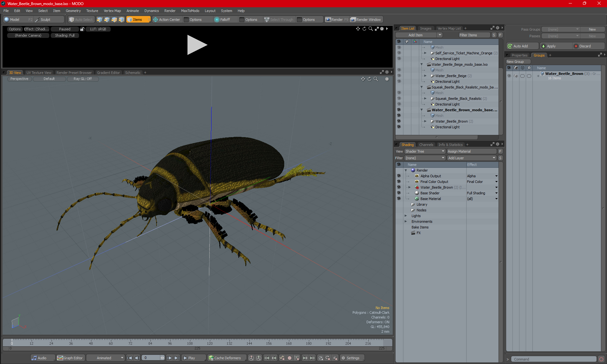
Task: Click the lock icon next to Paused
Action: coord(82,29)
